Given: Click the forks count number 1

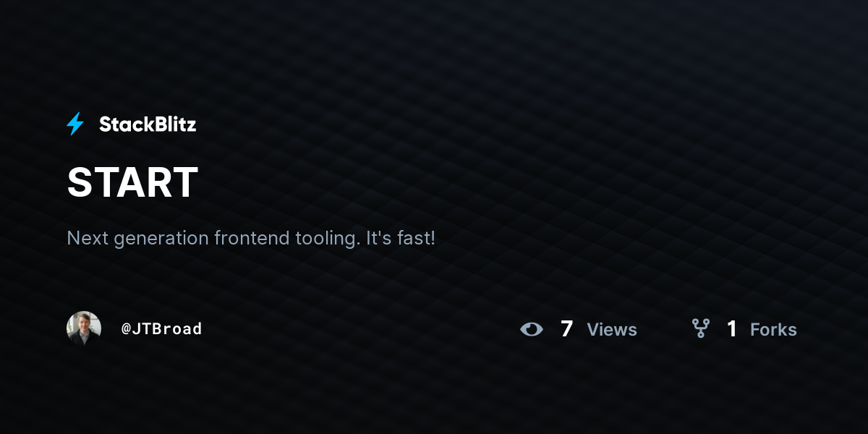Looking at the screenshot, I should pos(732,329).
